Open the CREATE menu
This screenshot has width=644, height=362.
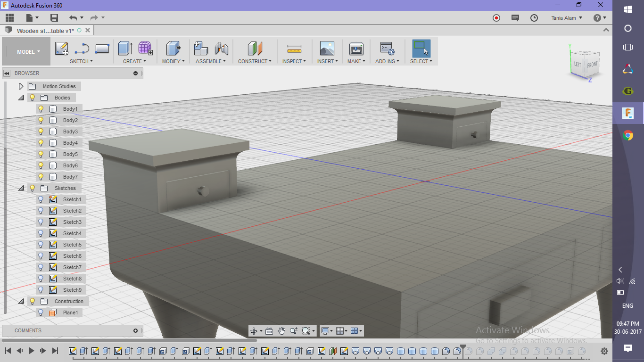point(134,61)
